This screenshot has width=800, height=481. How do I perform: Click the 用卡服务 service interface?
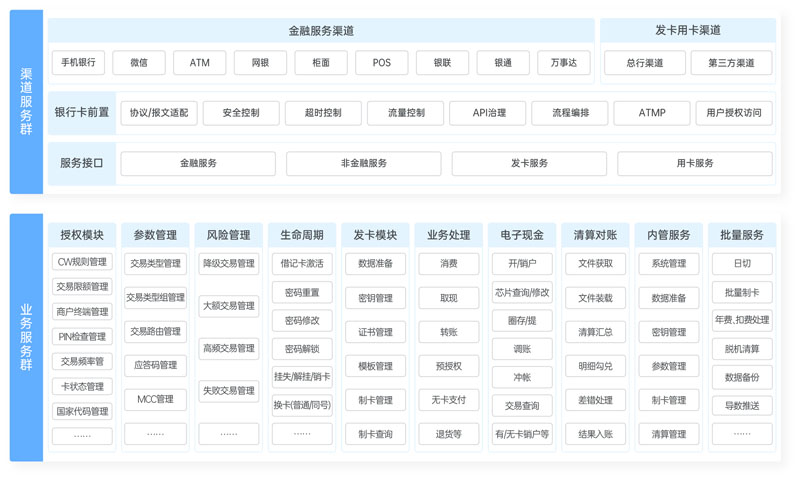click(694, 163)
